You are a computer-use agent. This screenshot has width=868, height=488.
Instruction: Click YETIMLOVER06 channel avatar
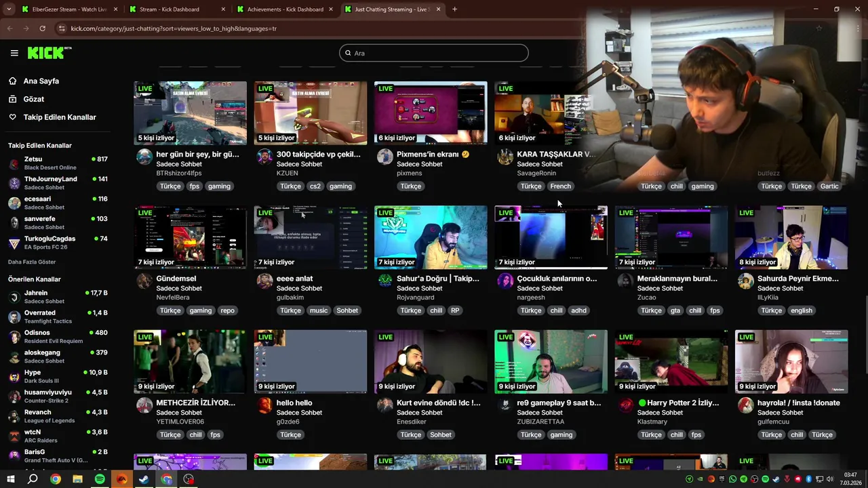144,405
